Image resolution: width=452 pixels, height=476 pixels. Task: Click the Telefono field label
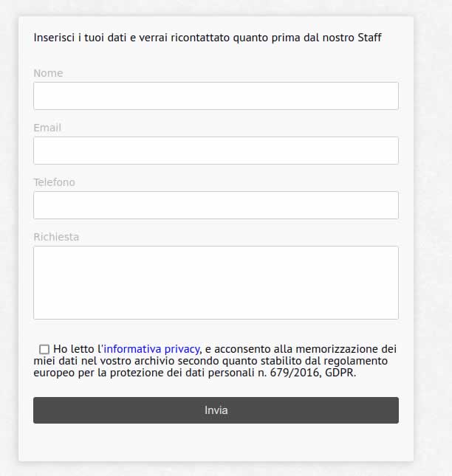(x=54, y=182)
